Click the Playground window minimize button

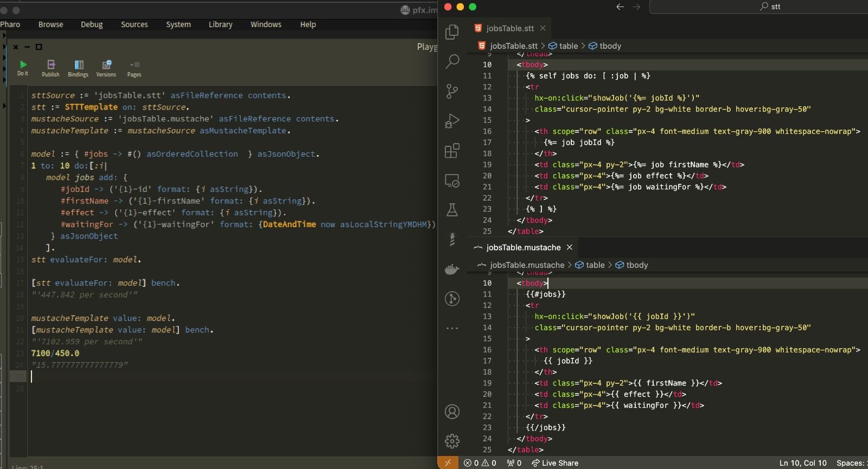[27, 47]
